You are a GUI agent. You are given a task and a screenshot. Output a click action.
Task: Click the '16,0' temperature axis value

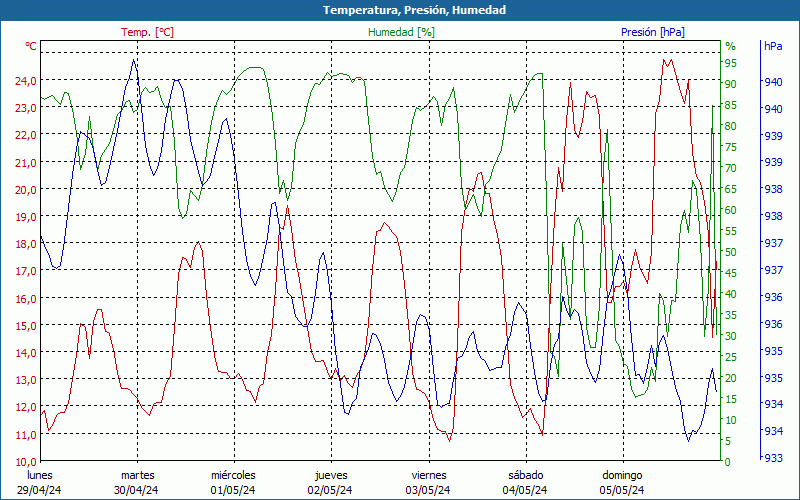pyautogui.click(x=26, y=298)
